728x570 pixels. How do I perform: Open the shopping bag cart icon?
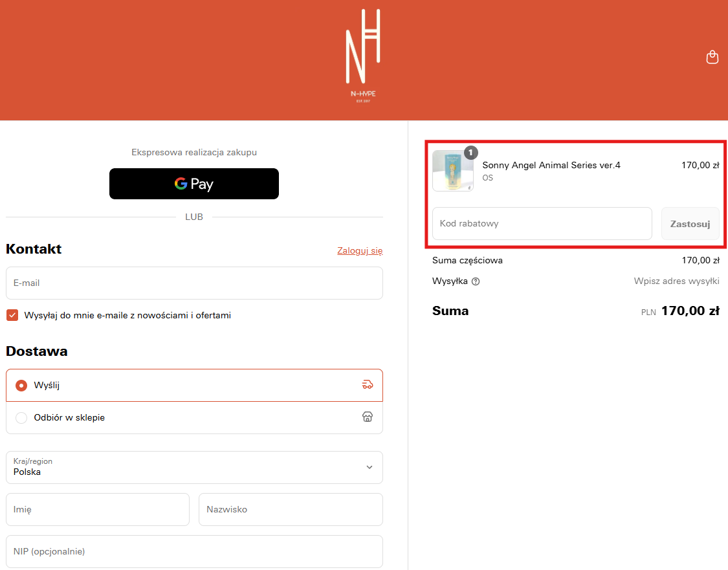(712, 57)
